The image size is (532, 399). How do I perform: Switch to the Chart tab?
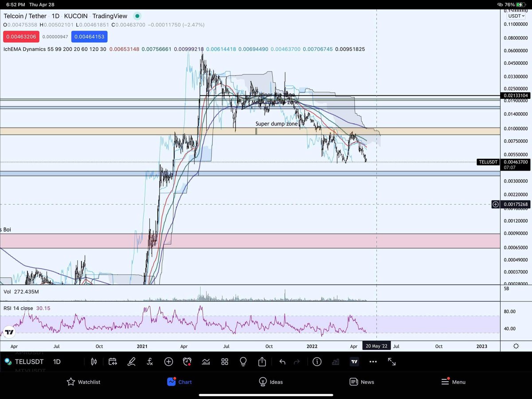[180, 382]
